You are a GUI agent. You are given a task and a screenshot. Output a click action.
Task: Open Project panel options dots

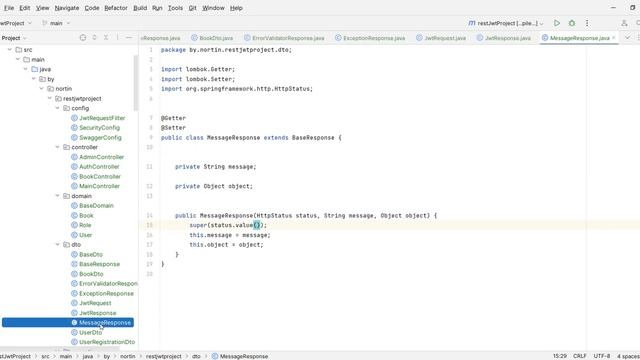click(x=117, y=38)
